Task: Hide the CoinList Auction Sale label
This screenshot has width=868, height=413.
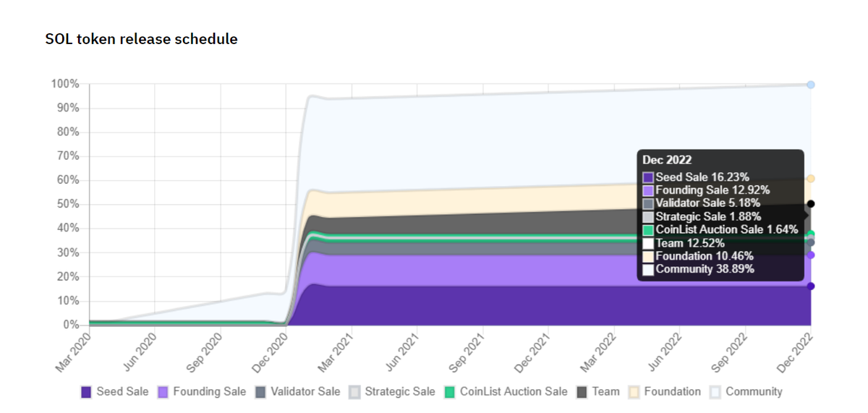Action: (514, 391)
